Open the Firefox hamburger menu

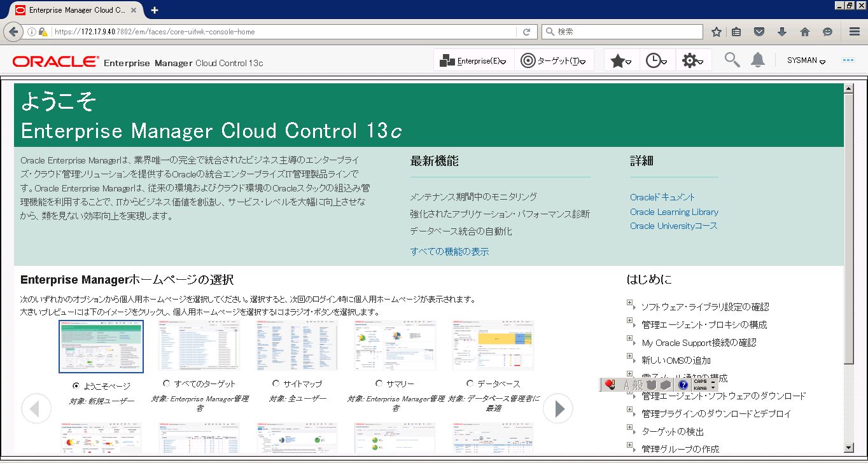click(855, 32)
